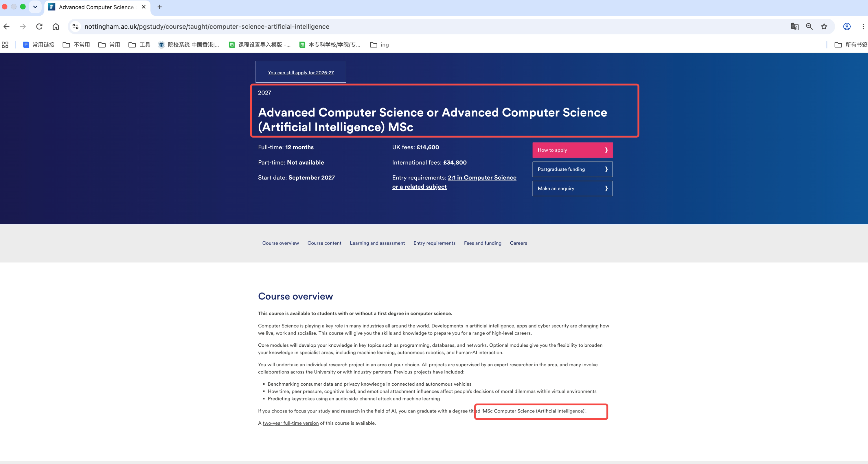Jump to the Fees and funding section
This screenshot has width=868, height=464.
coord(483,243)
